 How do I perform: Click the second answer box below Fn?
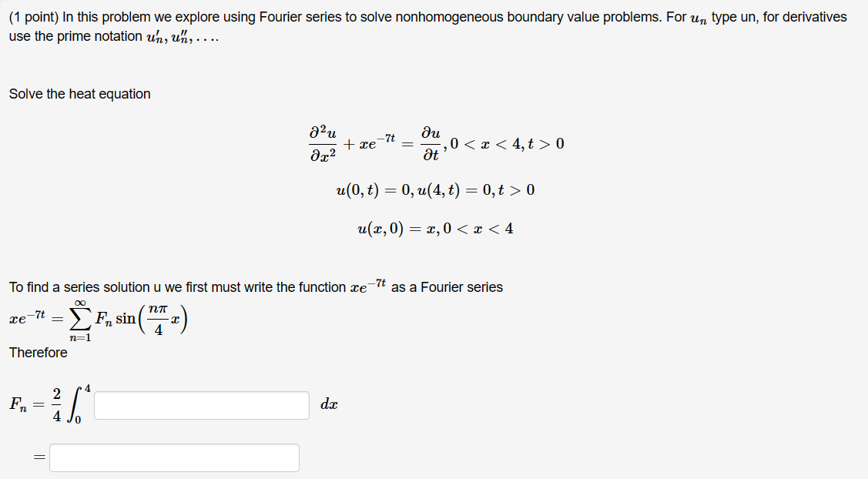tap(173, 457)
